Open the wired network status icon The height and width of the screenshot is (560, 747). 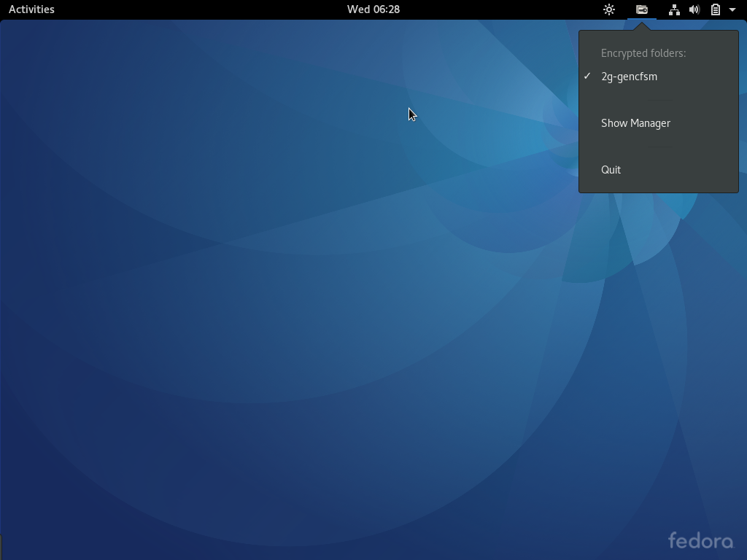click(673, 9)
